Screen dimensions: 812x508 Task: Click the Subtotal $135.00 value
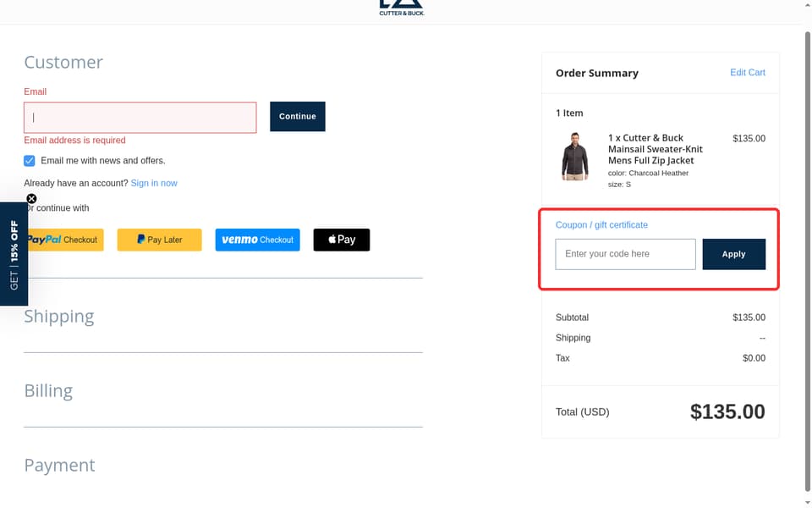pos(749,317)
